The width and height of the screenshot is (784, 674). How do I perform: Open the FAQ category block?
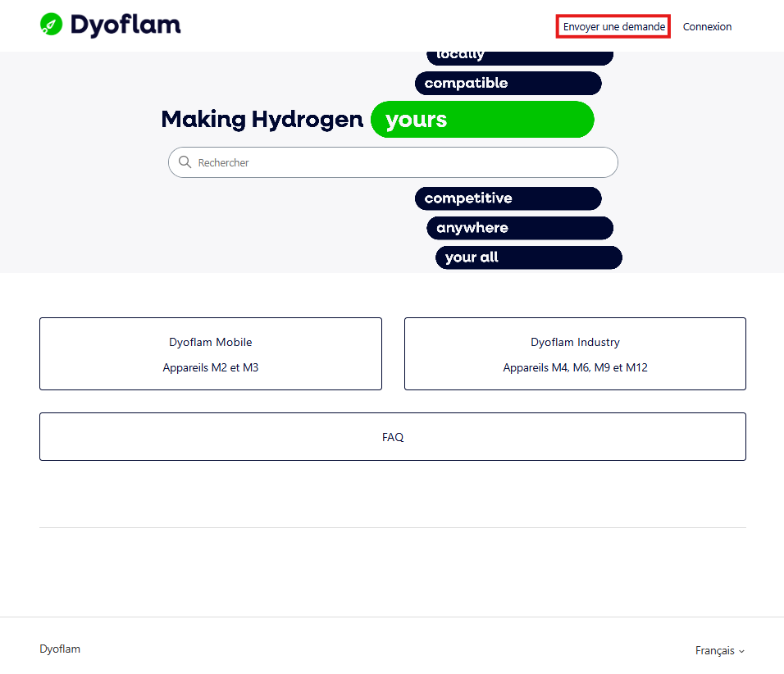[x=393, y=436]
